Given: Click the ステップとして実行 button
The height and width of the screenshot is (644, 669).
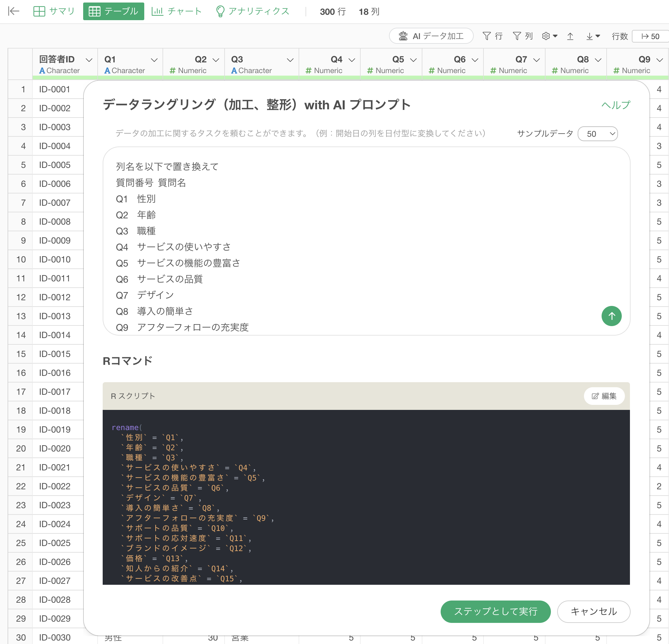Looking at the screenshot, I should (495, 611).
